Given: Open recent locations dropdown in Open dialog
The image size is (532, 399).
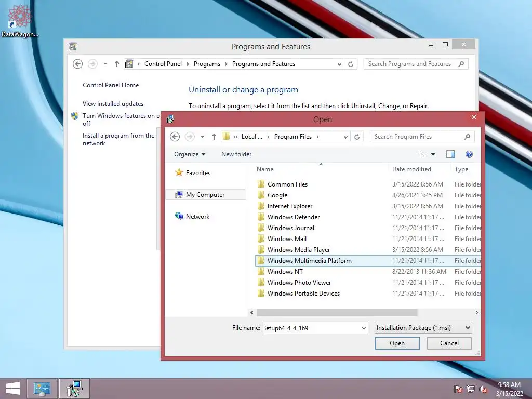Looking at the screenshot, I should [x=202, y=137].
